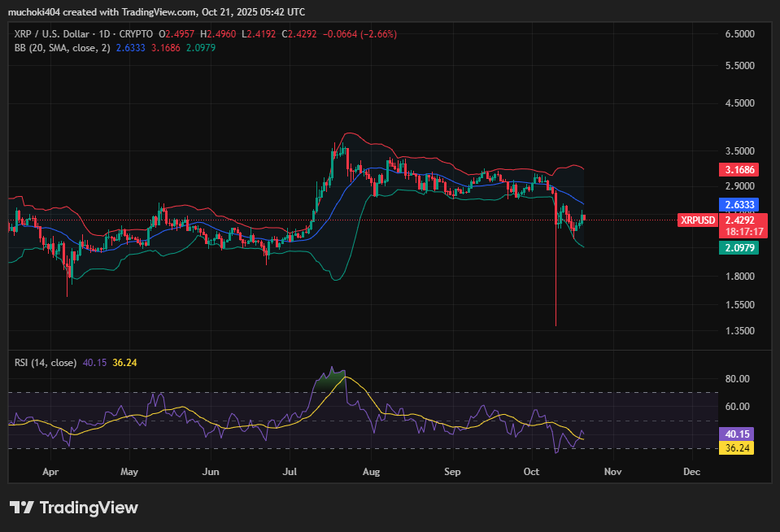
Task: Select the RSI (14, close) indicator label
Action: click(45, 363)
